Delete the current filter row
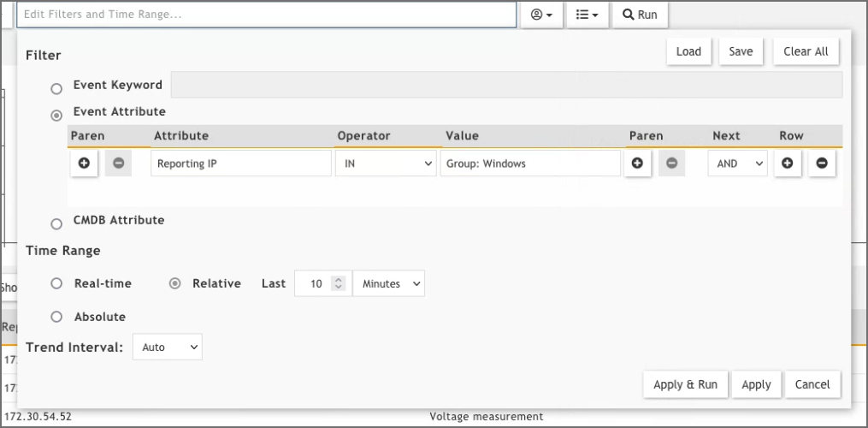This screenshot has height=428, width=868. [822, 163]
